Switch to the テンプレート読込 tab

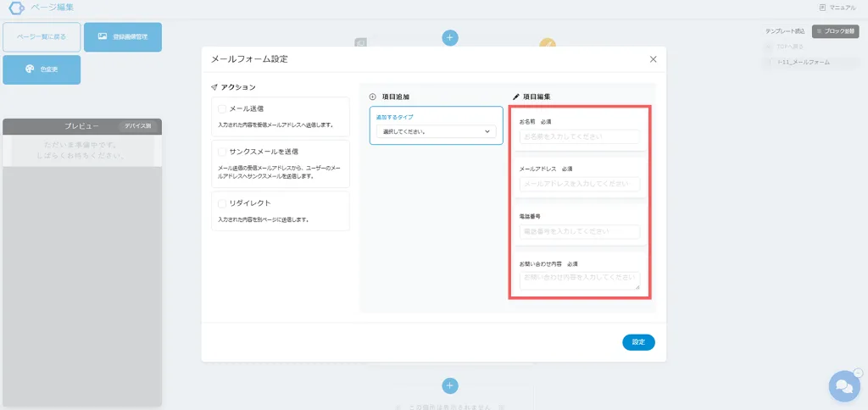[x=785, y=31]
